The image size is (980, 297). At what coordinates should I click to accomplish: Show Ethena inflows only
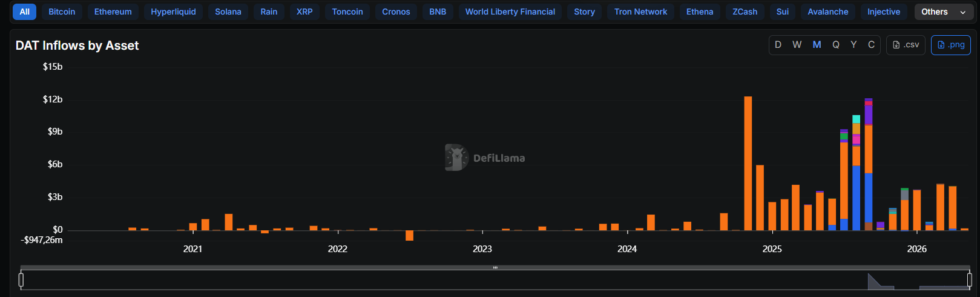[700, 12]
